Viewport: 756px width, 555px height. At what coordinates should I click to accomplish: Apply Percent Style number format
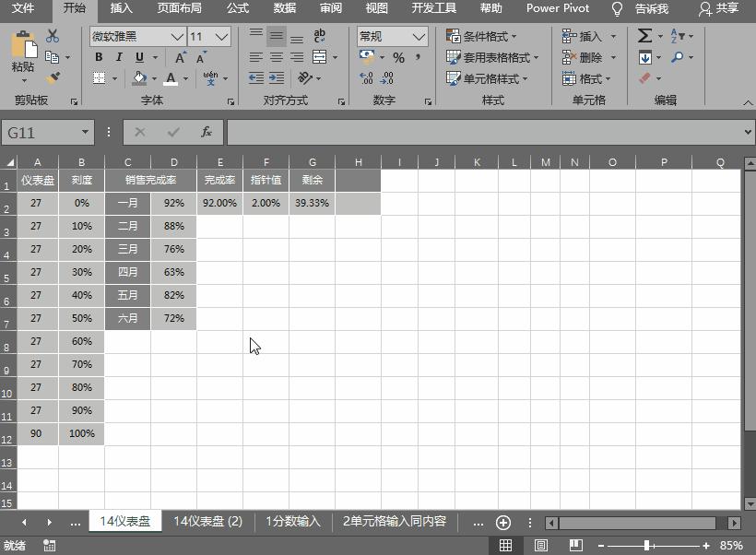398,57
